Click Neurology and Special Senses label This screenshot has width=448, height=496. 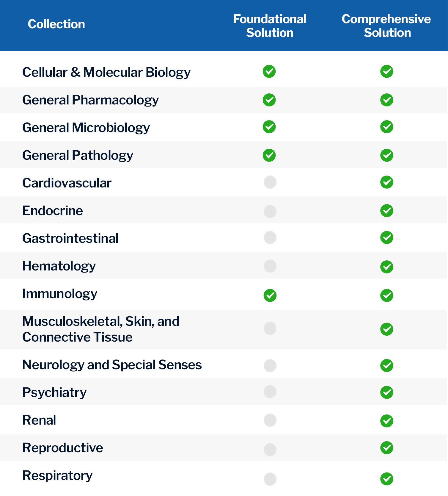point(112,365)
